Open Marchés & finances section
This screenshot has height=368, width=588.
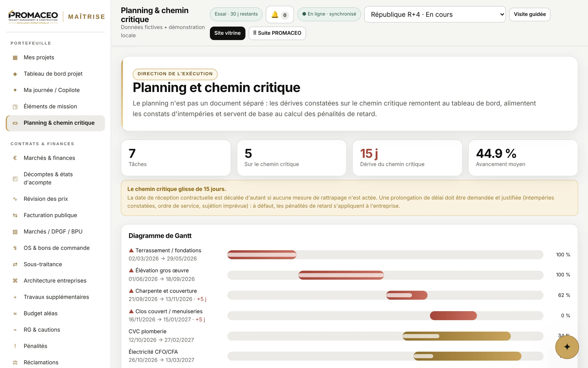(55, 158)
